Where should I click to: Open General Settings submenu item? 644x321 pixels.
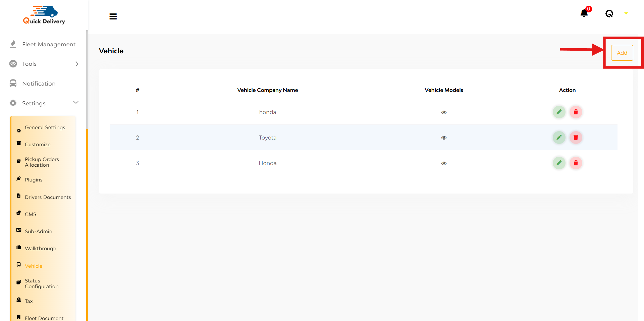(45, 127)
